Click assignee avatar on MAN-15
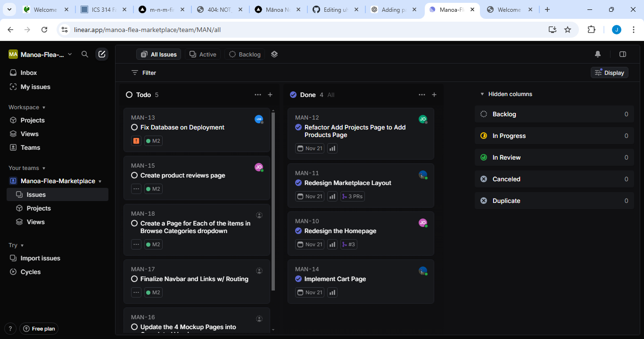The width and height of the screenshot is (644, 339). click(x=259, y=167)
